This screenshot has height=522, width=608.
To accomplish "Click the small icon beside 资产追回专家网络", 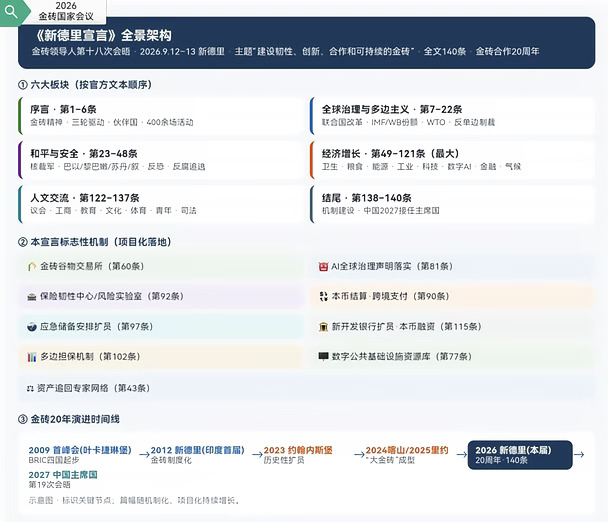I will (x=30, y=388).
